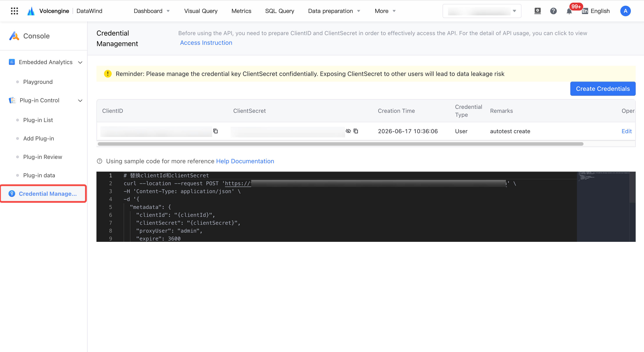Image resolution: width=644 pixels, height=352 pixels.
Task: Open the notifications bell
Action: (569, 11)
